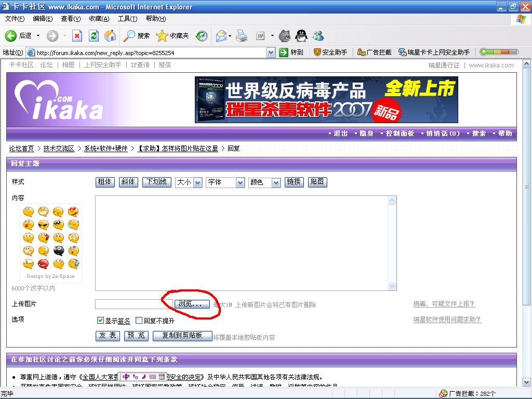
Task: Click the 瑞星杀毒软件2007 banner ad
Action: pyautogui.click(x=326, y=100)
